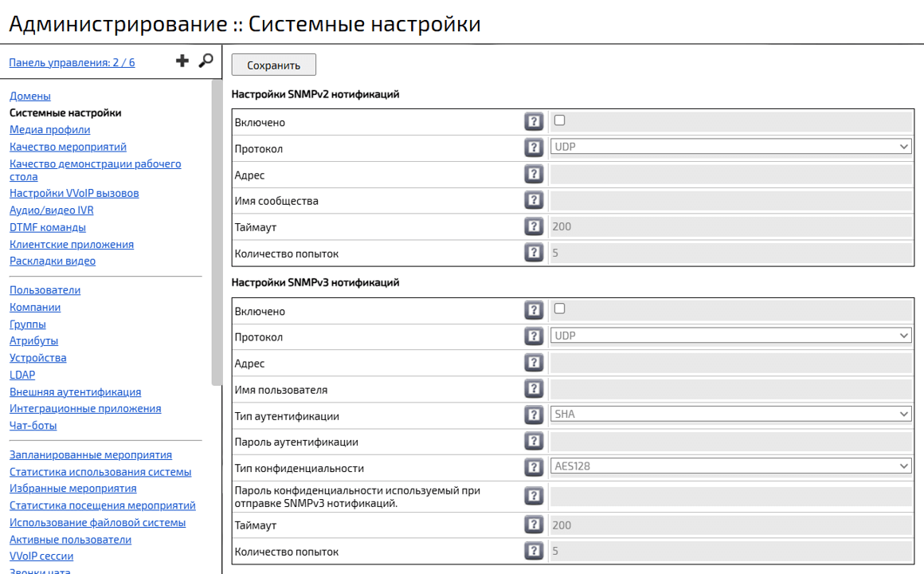Enable SNMPv2 notifications checkbox

[x=560, y=119]
